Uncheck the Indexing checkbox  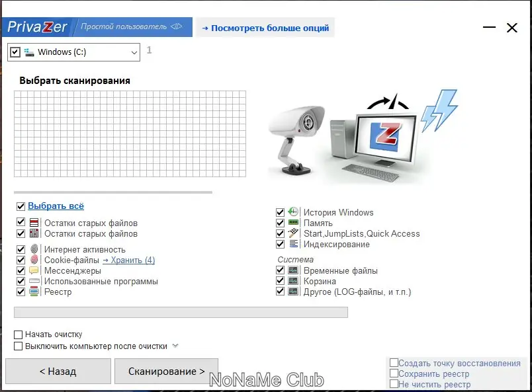point(280,244)
